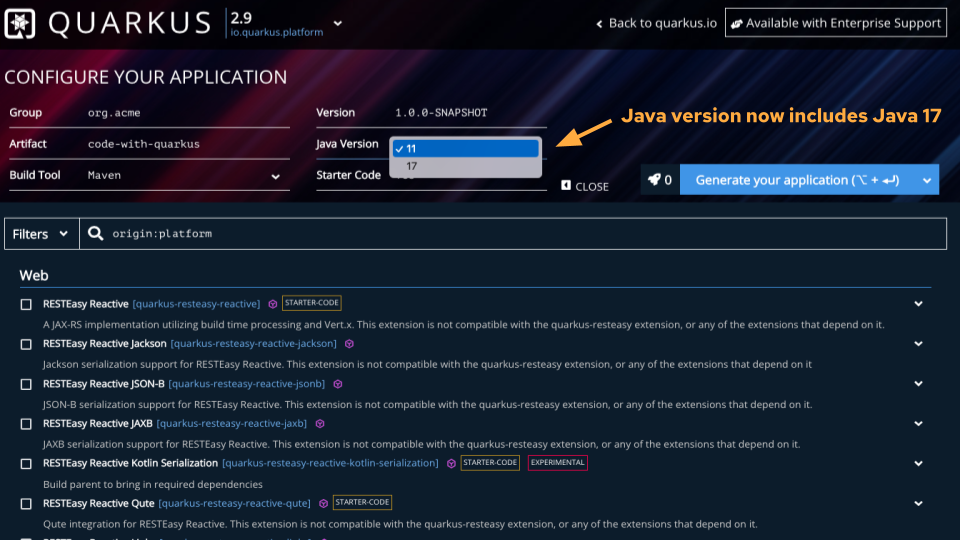The image size is (960, 540).
Task: Check the RESTEasy Reactive extension checkbox
Action: [x=27, y=304]
